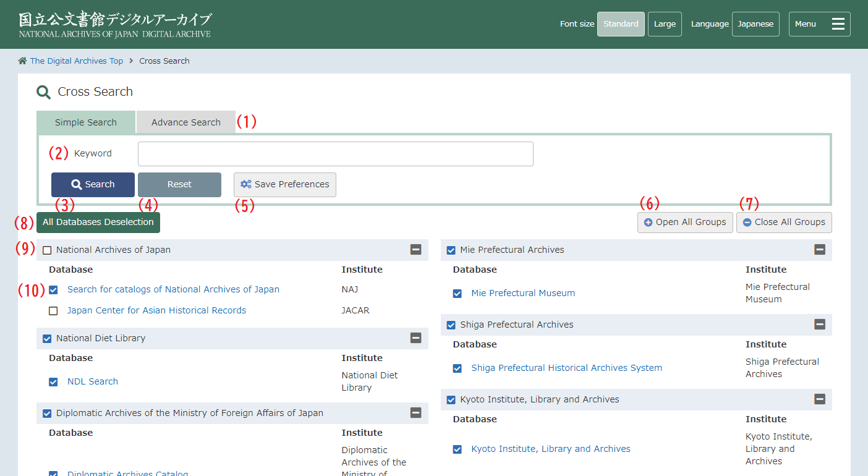Toggle Diplomatic Archives group checkbox

(47, 414)
